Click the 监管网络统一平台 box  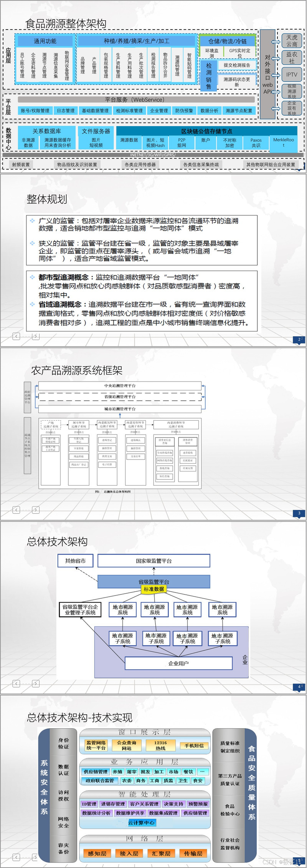pyautogui.click(x=96, y=745)
